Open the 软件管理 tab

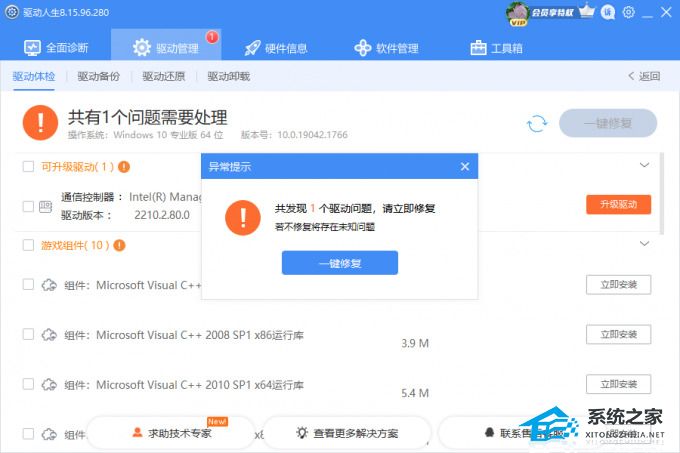tap(386, 48)
